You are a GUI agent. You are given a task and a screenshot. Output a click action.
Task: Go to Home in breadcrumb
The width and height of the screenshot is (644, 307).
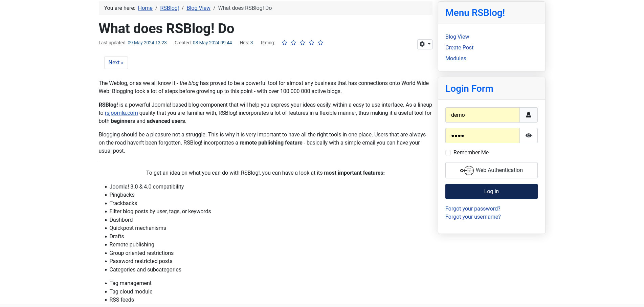145,8
